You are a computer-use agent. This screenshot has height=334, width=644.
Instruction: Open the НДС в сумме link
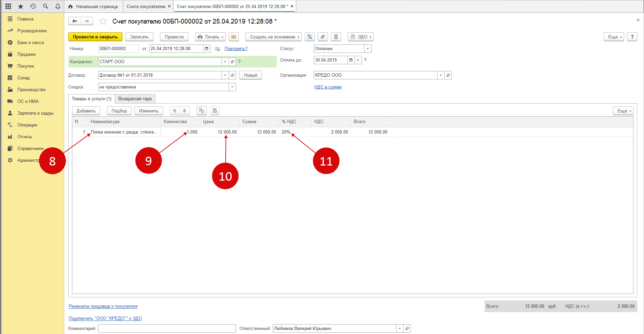tap(328, 87)
